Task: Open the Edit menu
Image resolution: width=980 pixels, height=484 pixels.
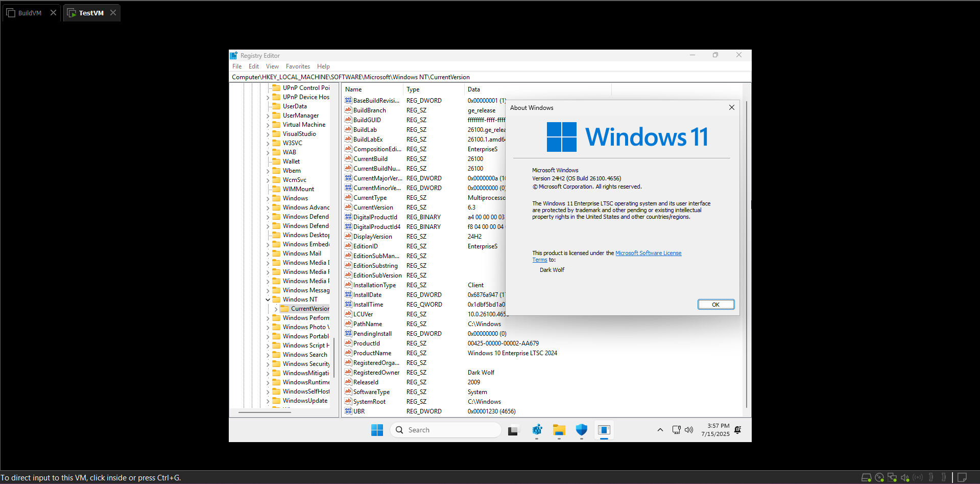Action: pyautogui.click(x=254, y=66)
